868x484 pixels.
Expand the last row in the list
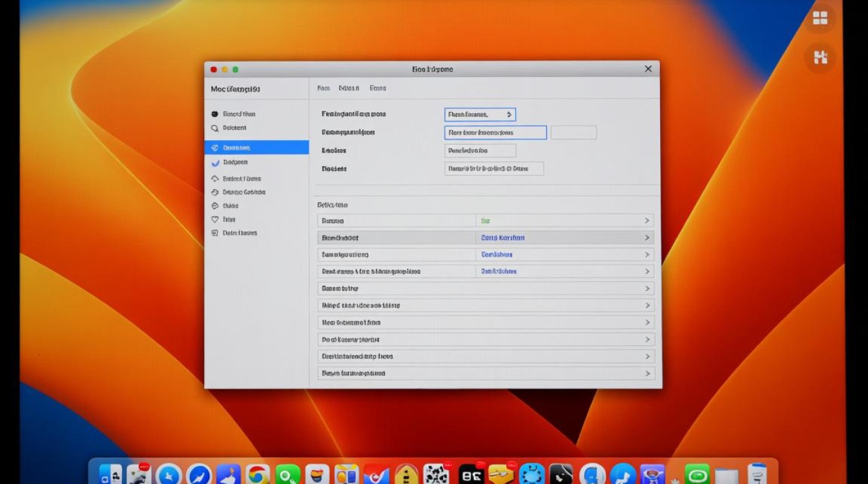(647, 373)
